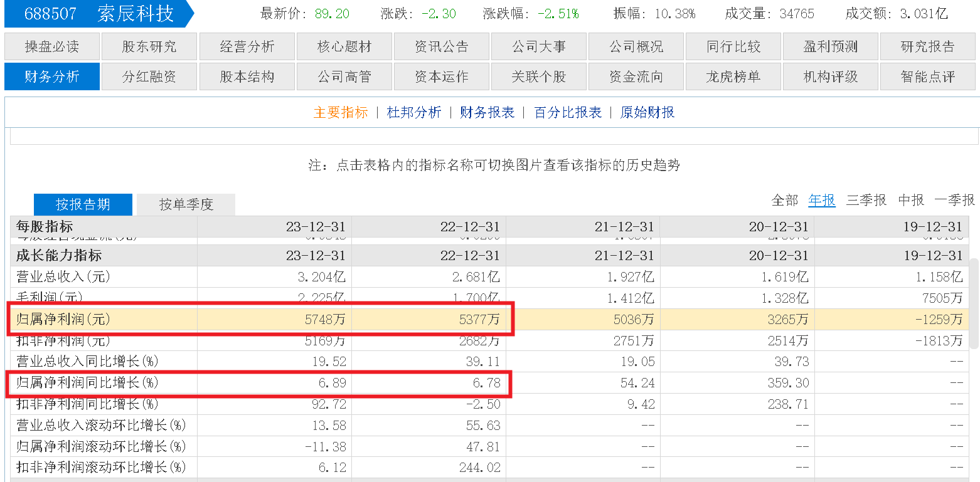
Task: Filter reports by 全部
Action: (785, 200)
